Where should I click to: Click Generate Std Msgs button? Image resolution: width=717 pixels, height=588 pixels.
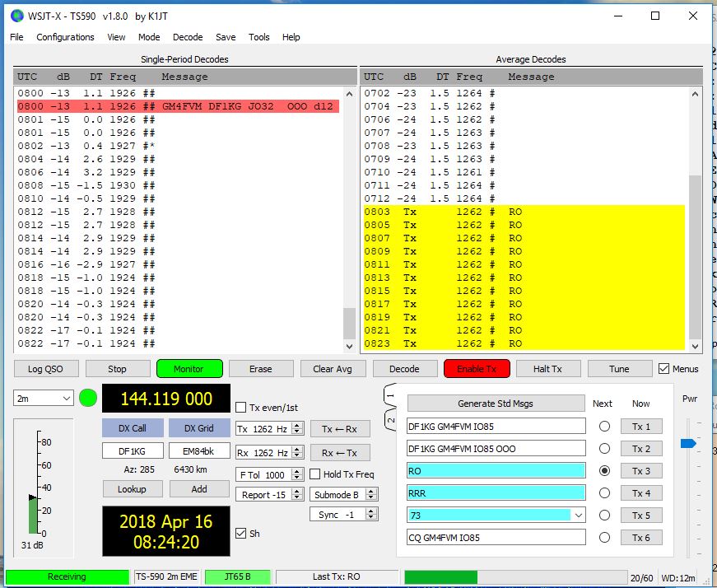coord(496,404)
